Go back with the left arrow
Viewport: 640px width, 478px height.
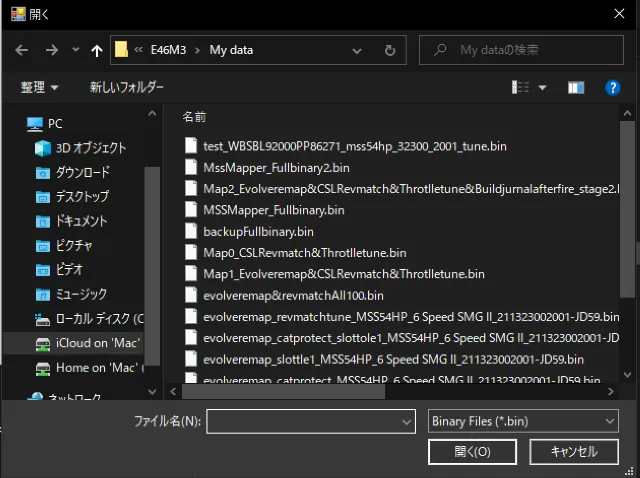pyautogui.click(x=22, y=50)
